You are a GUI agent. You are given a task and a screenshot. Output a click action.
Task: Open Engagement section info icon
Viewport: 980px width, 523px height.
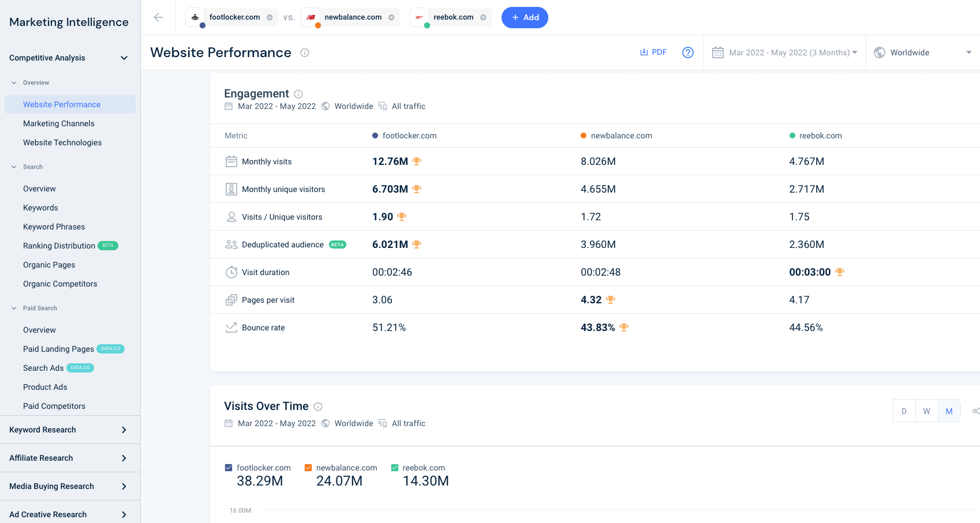pos(298,94)
